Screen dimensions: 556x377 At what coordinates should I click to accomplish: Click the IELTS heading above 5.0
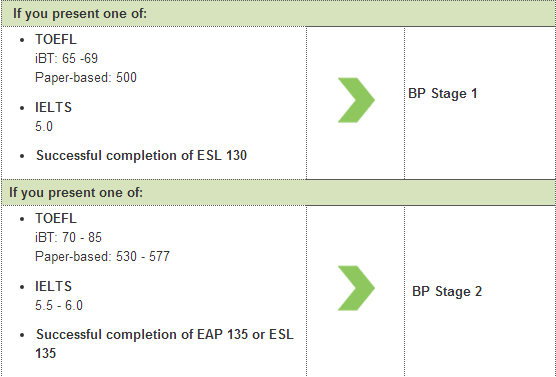tap(53, 107)
